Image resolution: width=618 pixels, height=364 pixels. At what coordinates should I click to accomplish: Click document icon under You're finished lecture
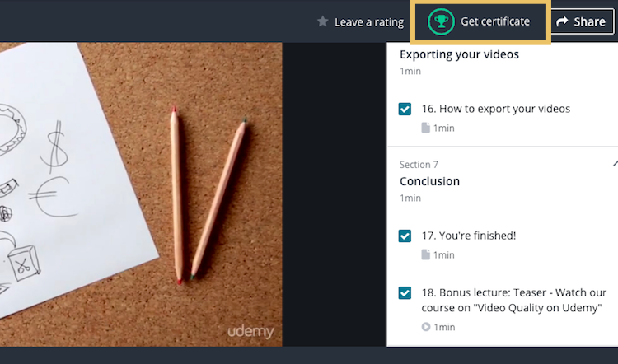pos(426,254)
